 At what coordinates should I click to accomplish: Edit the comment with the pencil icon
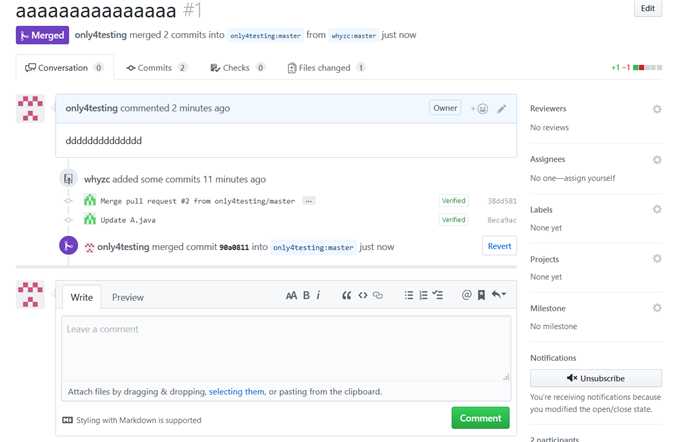coord(502,109)
